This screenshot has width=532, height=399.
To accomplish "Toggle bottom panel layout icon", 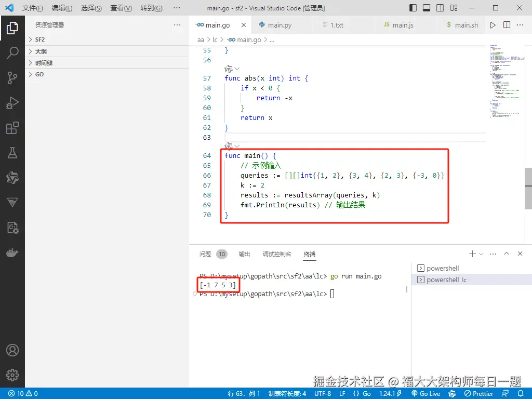I will [x=427, y=8].
